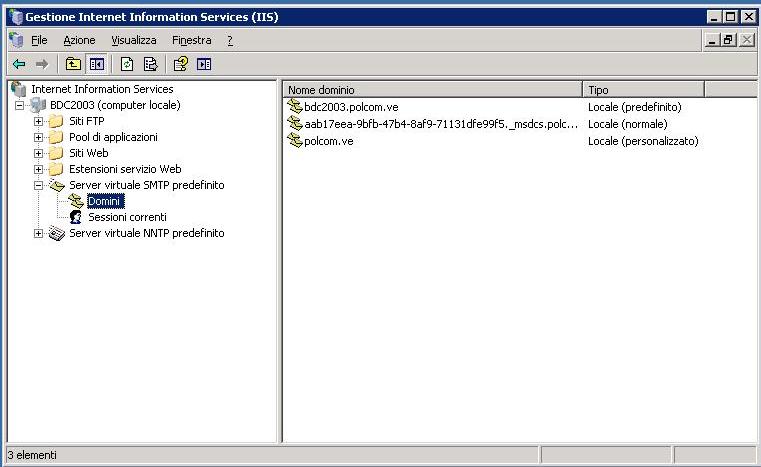This screenshot has width=761, height=467.
Task: Select the bdc2003.polcom.ve domain name
Action: click(351, 107)
